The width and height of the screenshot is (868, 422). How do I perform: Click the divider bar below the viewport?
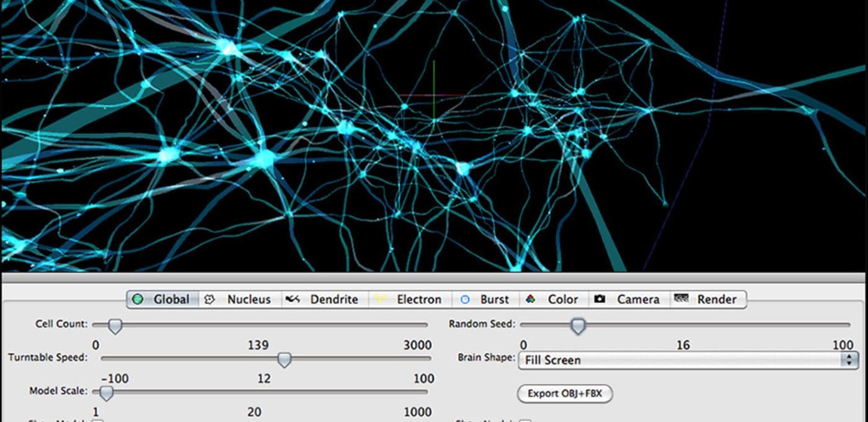coord(434,277)
